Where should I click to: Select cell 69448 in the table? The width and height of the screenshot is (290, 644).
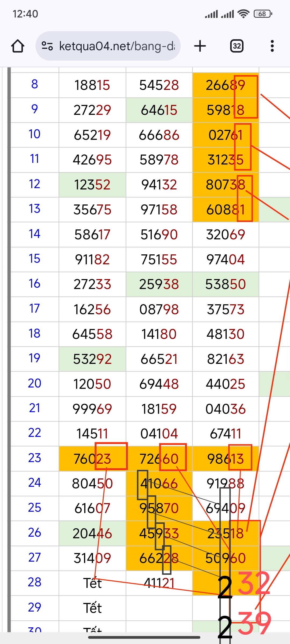159,384
